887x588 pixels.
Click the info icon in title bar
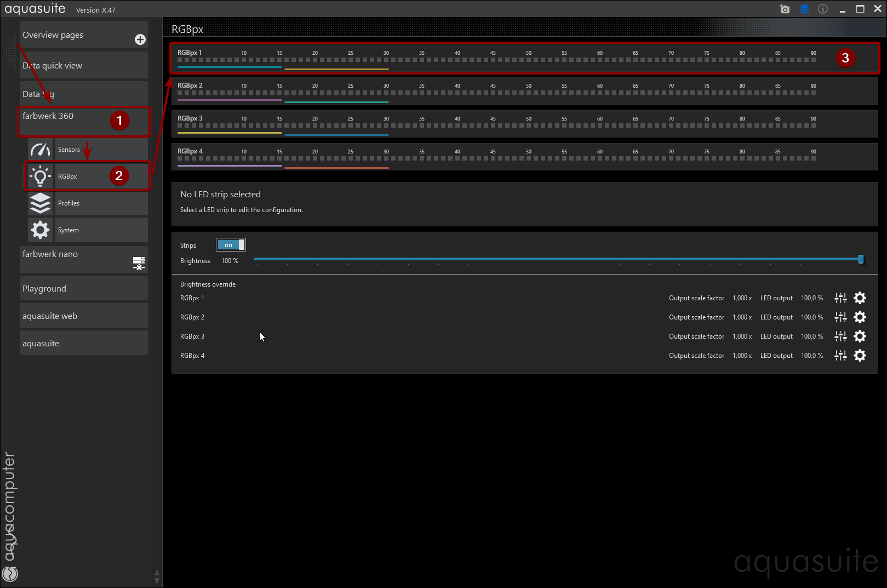click(823, 9)
